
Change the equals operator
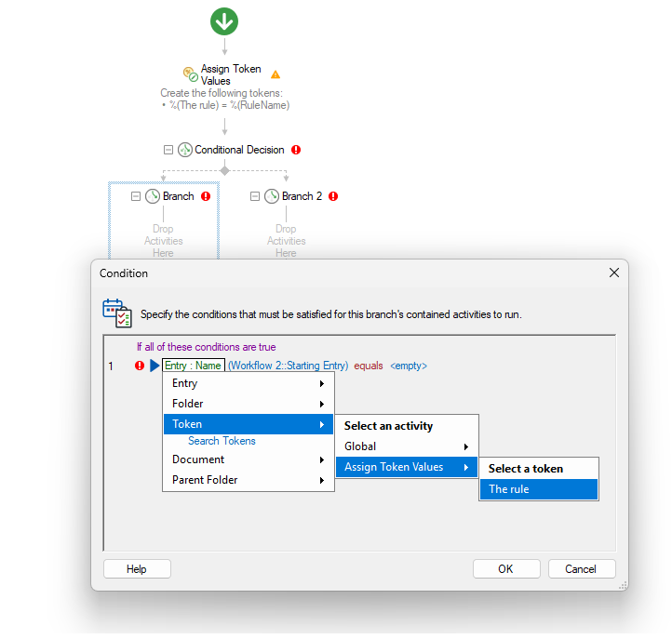point(369,366)
